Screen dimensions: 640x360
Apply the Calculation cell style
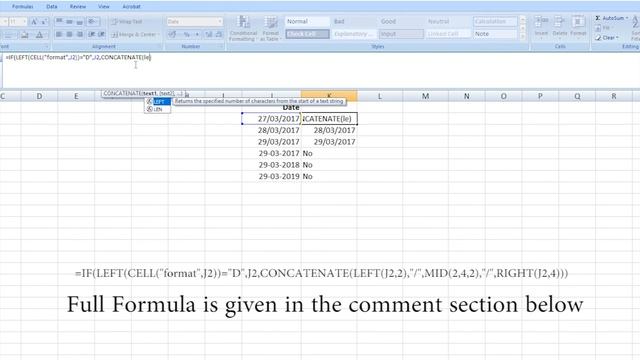coord(495,21)
